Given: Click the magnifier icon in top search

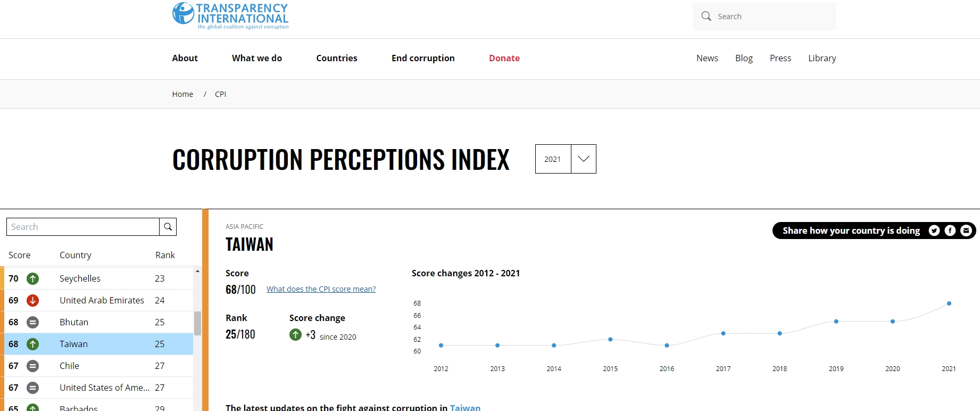Looking at the screenshot, I should pyautogui.click(x=706, y=16).
